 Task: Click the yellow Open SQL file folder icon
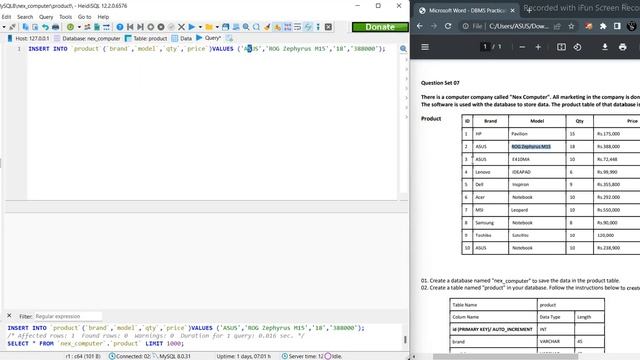[209, 27]
